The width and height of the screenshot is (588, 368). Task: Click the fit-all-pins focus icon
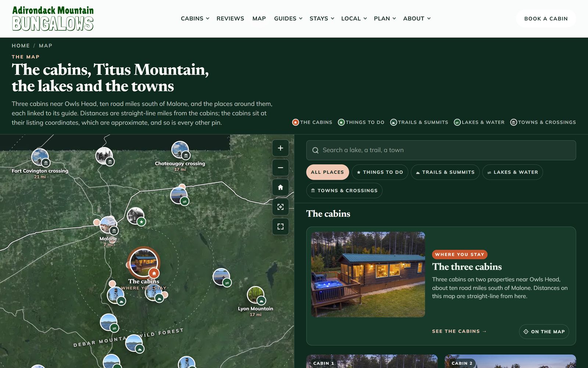pos(280,207)
